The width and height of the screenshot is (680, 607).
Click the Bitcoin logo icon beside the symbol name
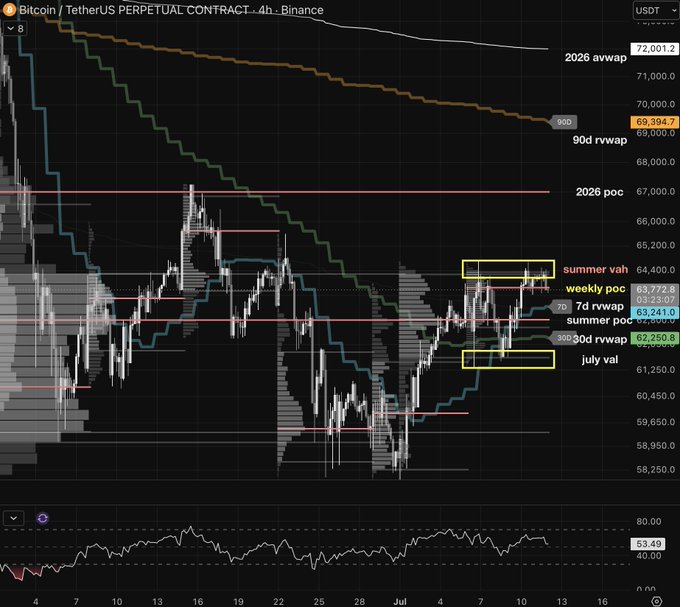coord(9,10)
